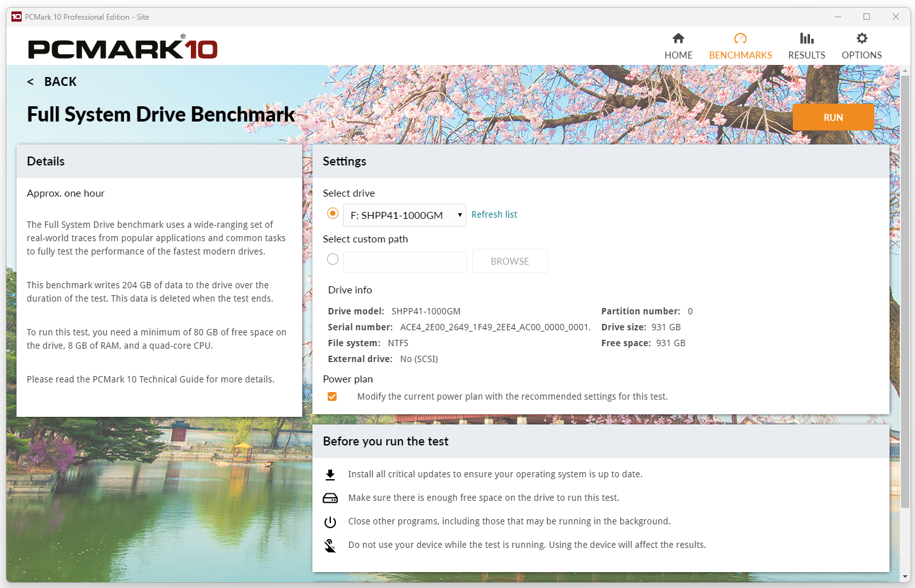915x588 pixels.
Task: Toggle the power plan modification checkbox
Action: point(332,396)
